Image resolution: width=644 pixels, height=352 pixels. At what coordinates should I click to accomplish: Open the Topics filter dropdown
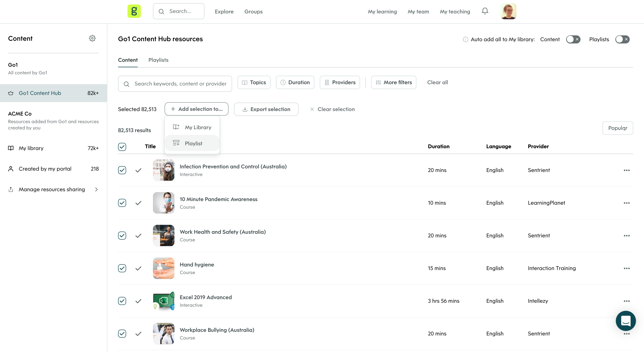click(254, 82)
